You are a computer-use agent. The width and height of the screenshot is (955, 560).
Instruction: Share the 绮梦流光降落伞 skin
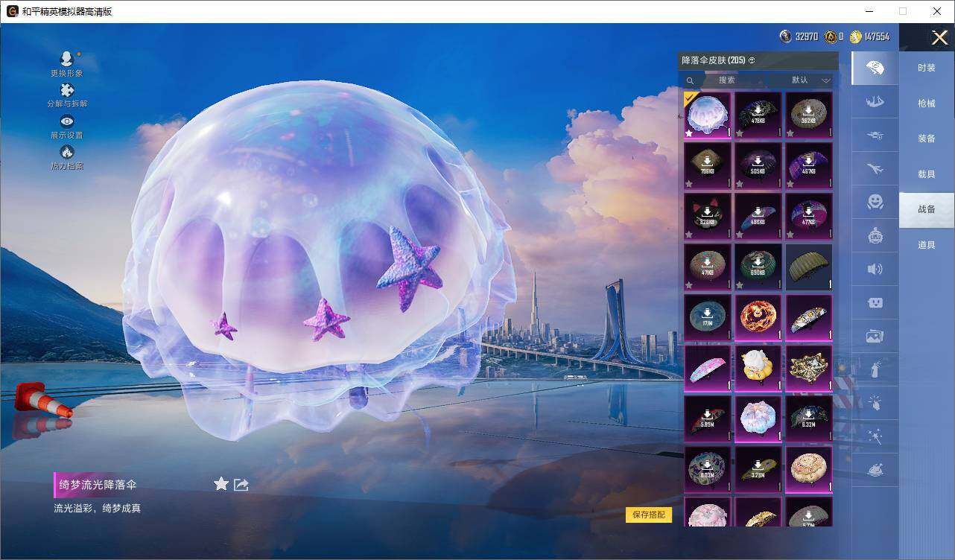(241, 485)
